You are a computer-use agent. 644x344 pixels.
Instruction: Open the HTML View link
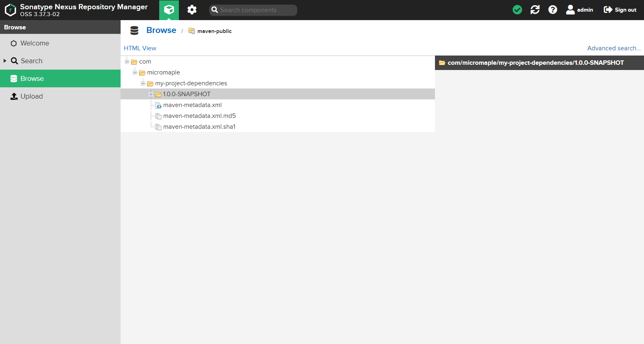[140, 48]
